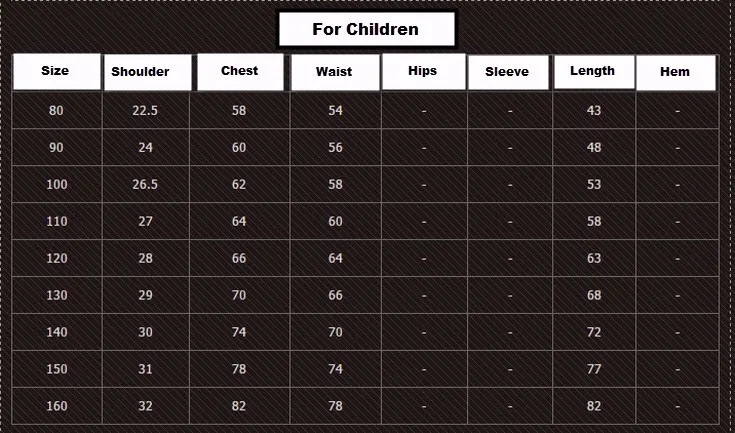Click the Chest column header

point(240,72)
